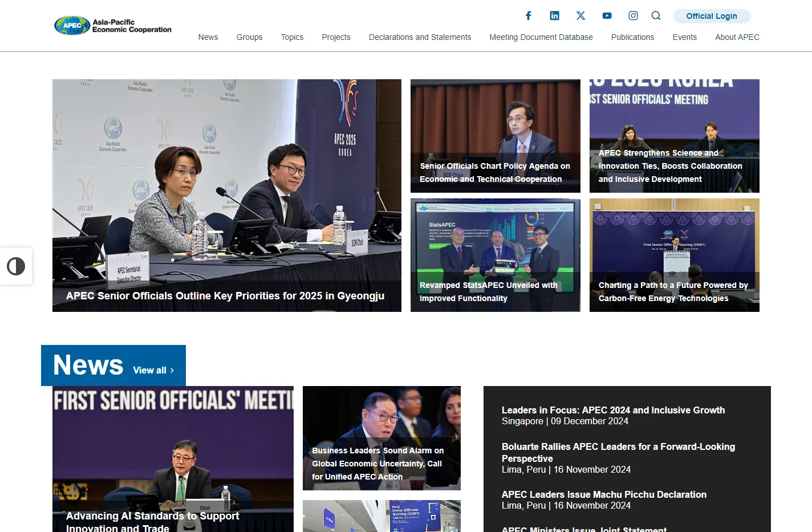Open the Groups menu

coord(249,37)
